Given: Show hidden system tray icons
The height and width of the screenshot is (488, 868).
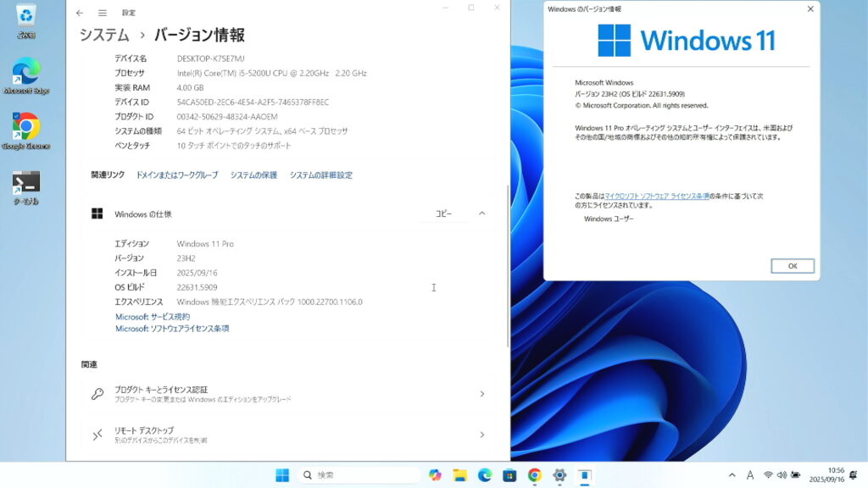Looking at the screenshot, I should pyautogui.click(x=732, y=475).
